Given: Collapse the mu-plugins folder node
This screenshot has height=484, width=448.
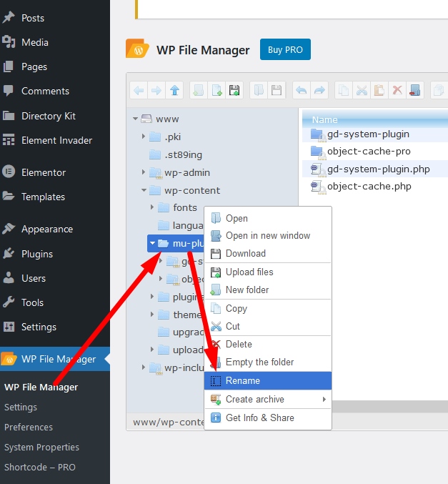Looking at the screenshot, I should 152,243.
